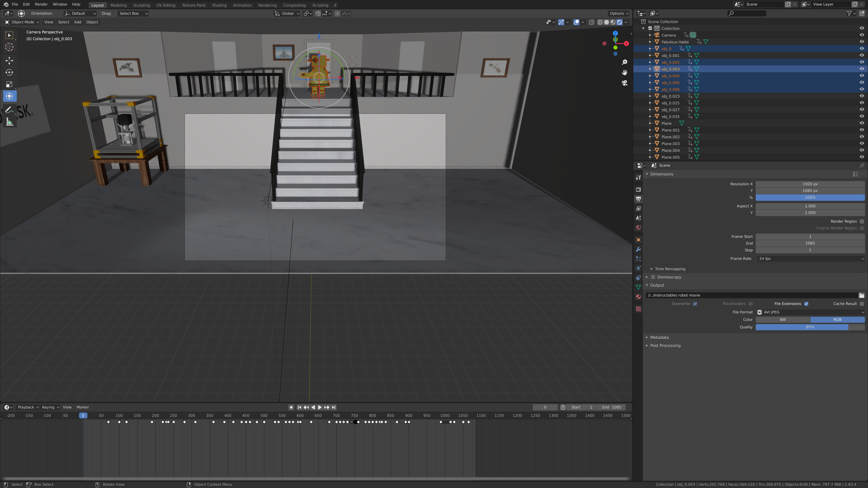Open the Physics Properties tab
The image size is (868, 488).
click(x=638, y=268)
